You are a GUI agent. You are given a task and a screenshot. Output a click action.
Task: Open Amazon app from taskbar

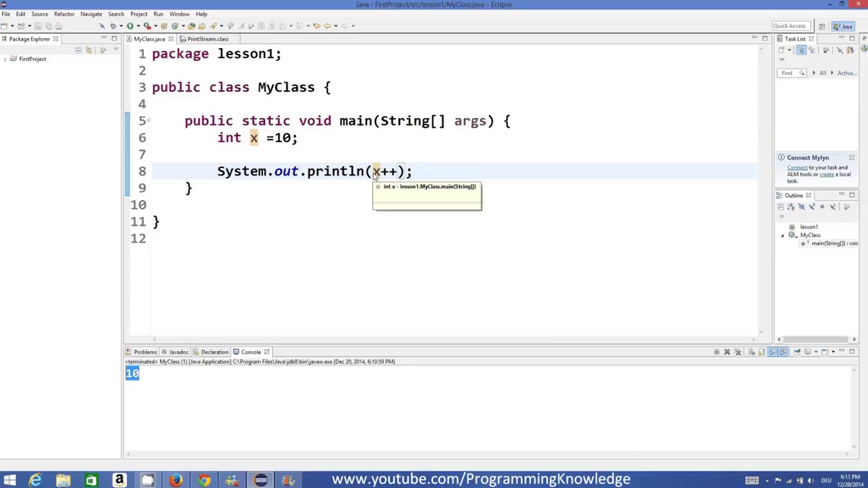[119, 481]
